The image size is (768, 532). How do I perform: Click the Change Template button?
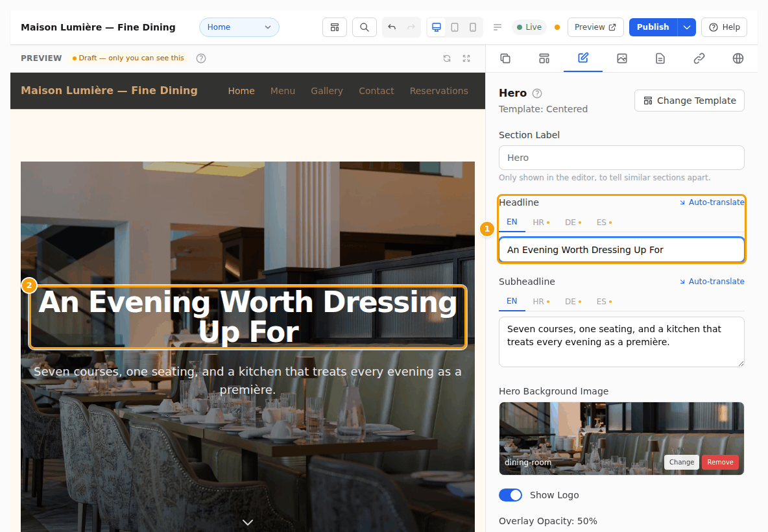tap(690, 101)
